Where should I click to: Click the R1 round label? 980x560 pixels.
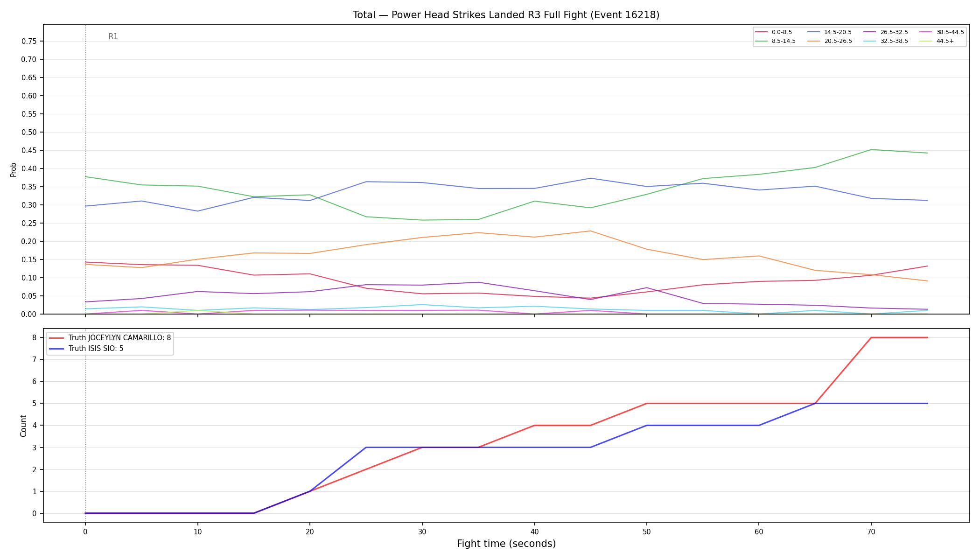[x=113, y=36]
